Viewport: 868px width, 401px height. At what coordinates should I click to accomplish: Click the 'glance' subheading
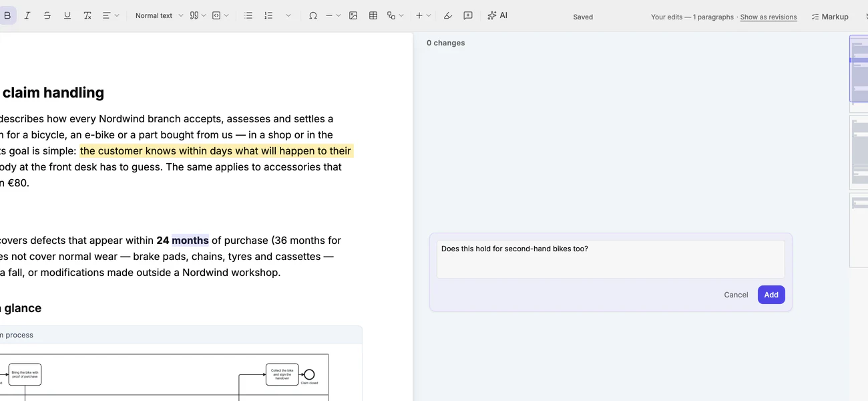coord(22,308)
